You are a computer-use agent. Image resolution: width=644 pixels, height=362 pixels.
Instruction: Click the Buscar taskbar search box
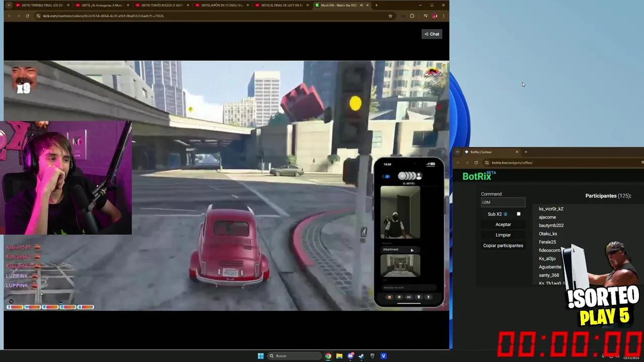click(x=295, y=356)
